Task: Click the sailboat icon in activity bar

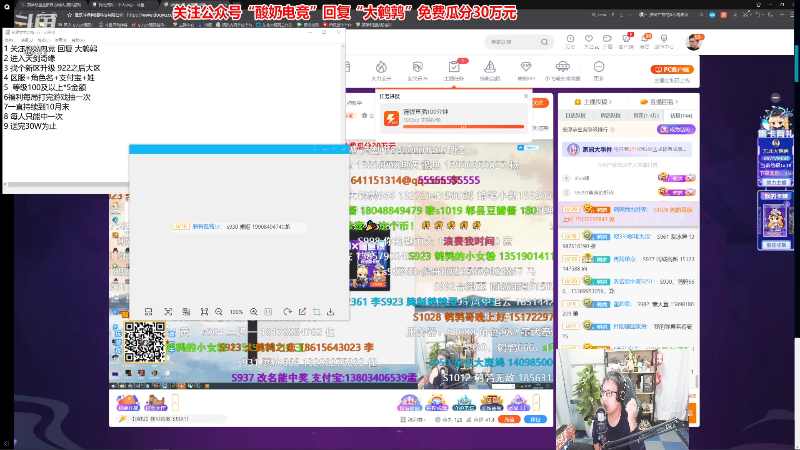Action: (x=490, y=67)
